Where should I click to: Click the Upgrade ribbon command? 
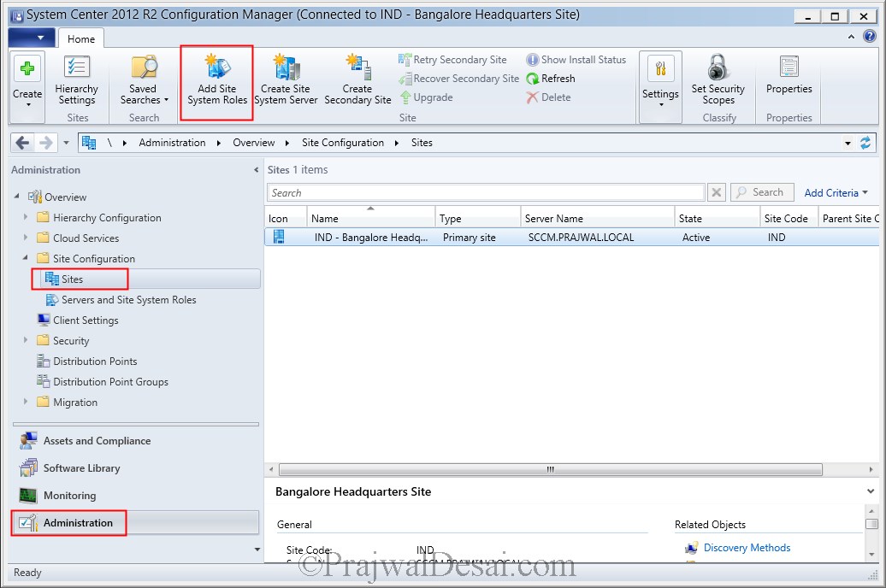point(427,97)
